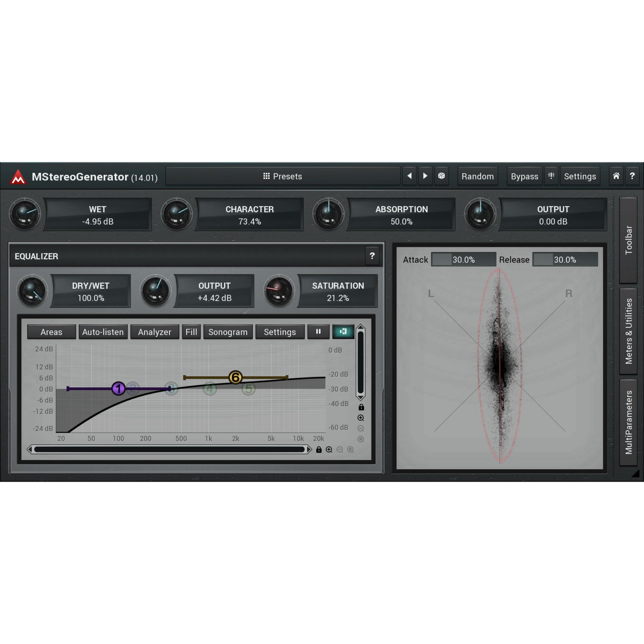Viewport: 644px width, 644px height.
Task: Click the Release slider value
Action: 565,259
